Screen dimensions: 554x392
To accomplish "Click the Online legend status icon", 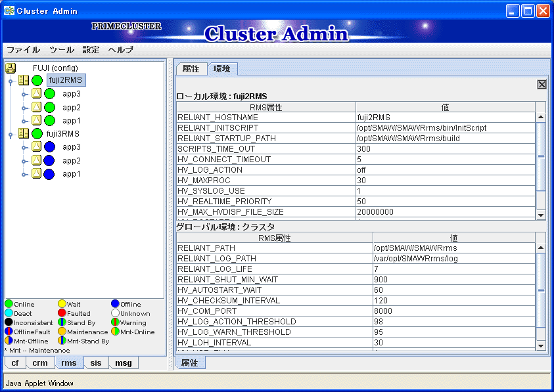I will (9, 304).
